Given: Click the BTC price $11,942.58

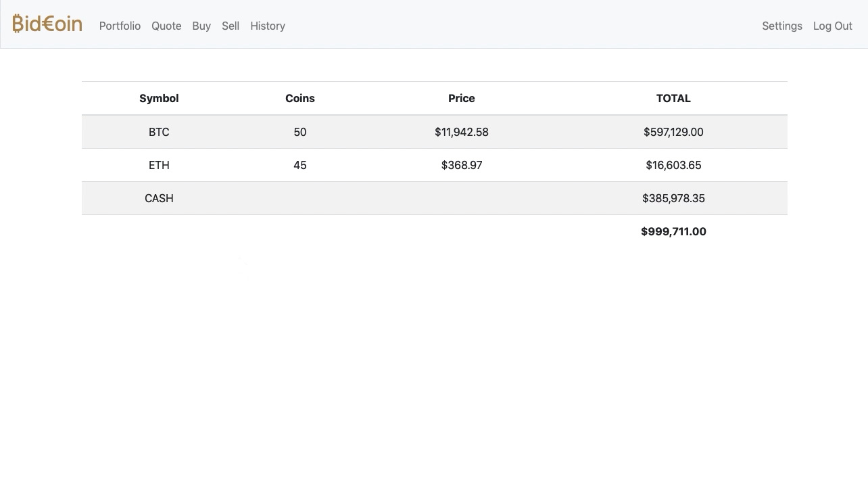Looking at the screenshot, I should [x=462, y=132].
